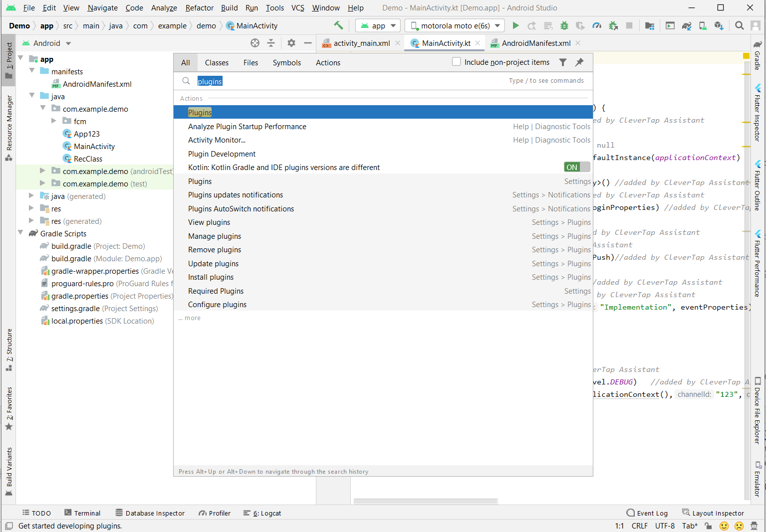This screenshot has height=532, width=766.
Task: Expand the fcm package
Action: click(x=54, y=121)
